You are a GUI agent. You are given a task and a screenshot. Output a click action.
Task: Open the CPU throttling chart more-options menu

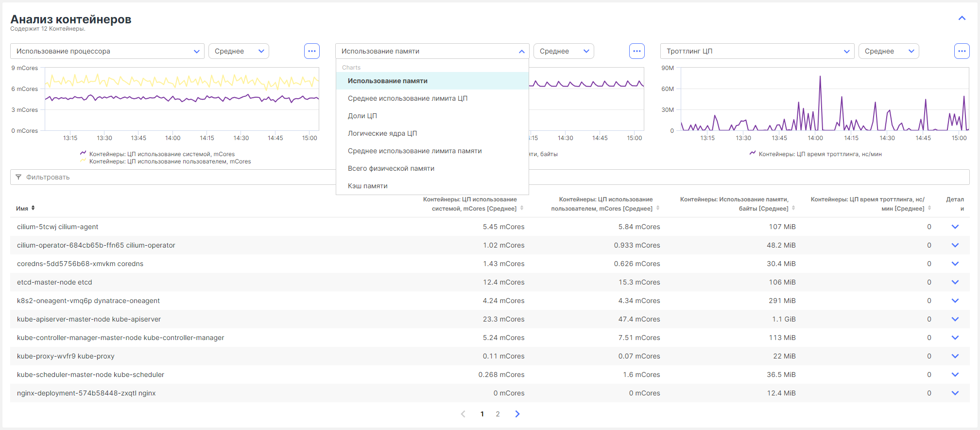962,51
